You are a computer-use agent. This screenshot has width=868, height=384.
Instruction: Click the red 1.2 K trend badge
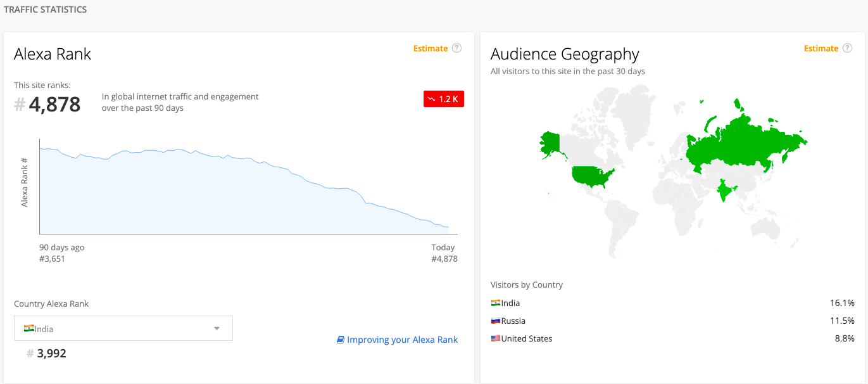click(x=444, y=99)
